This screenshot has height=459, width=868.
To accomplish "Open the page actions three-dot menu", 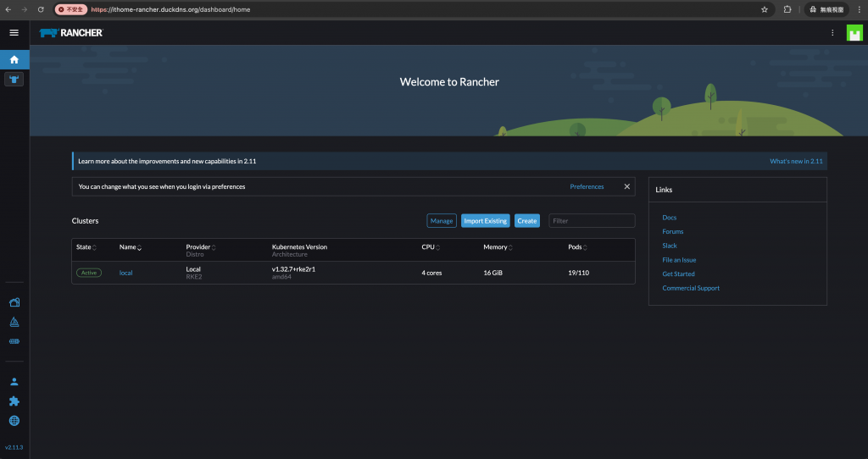I will [x=832, y=33].
